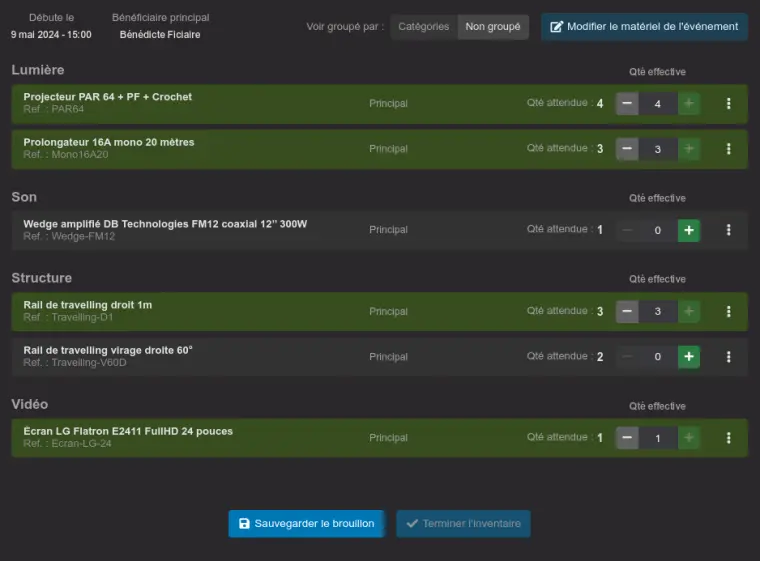This screenshot has width=760, height=561.
Task: Open three-dot menu for Écran LG Flatron
Action: pos(728,438)
